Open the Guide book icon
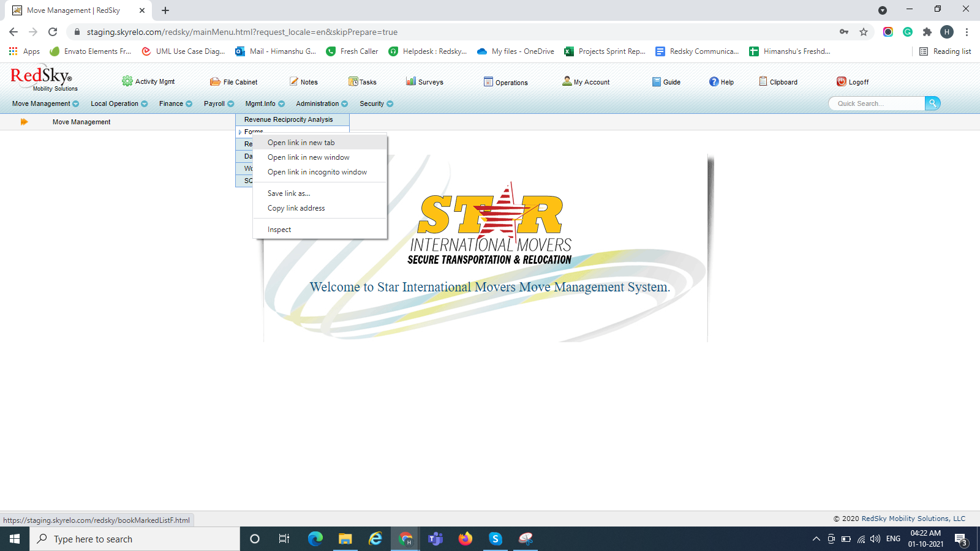The width and height of the screenshot is (980, 551). click(657, 81)
